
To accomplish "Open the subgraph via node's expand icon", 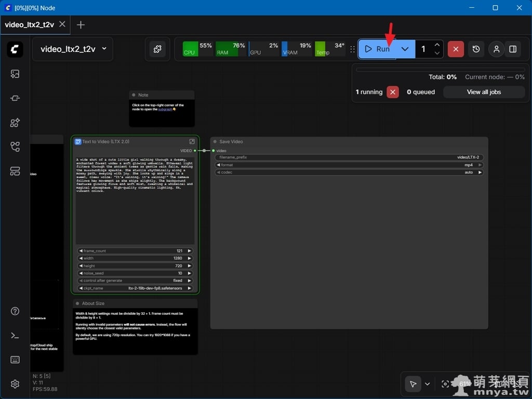I will pos(192,141).
